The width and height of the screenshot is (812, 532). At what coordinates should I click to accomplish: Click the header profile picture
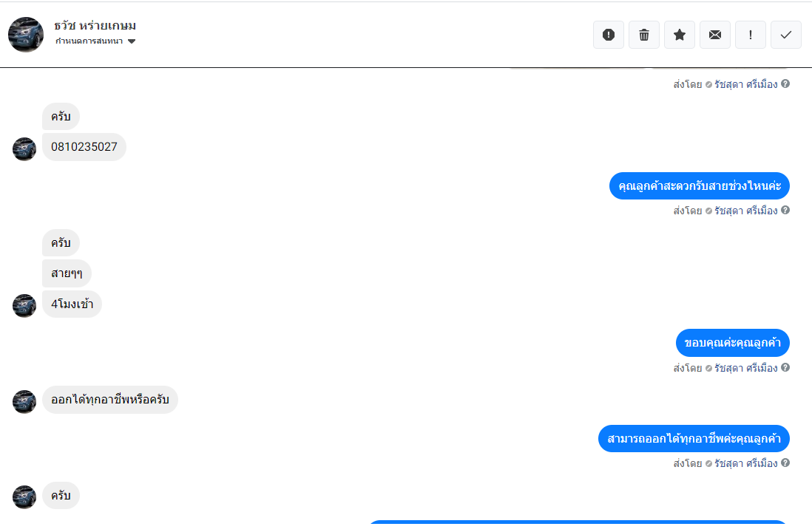[x=26, y=35]
